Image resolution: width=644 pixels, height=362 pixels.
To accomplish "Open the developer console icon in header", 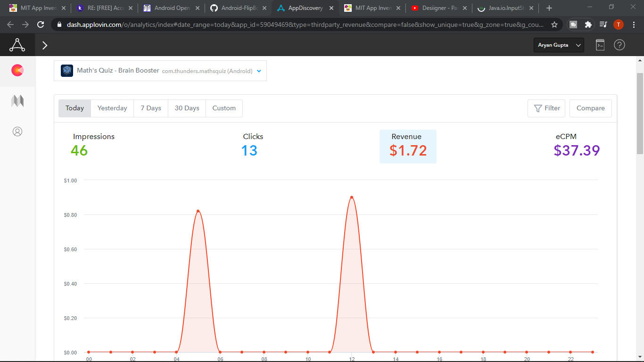I will click(600, 45).
